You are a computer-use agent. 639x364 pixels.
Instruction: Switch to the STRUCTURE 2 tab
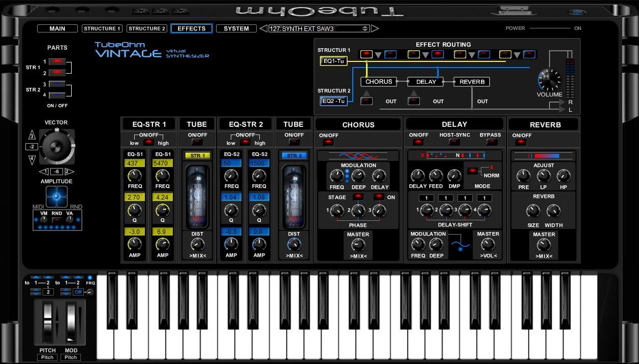[146, 28]
